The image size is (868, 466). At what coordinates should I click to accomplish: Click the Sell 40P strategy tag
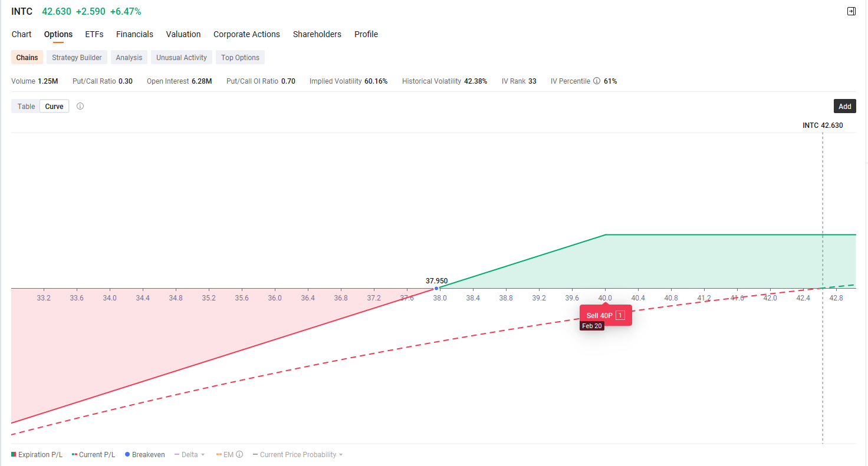click(x=606, y=315)
